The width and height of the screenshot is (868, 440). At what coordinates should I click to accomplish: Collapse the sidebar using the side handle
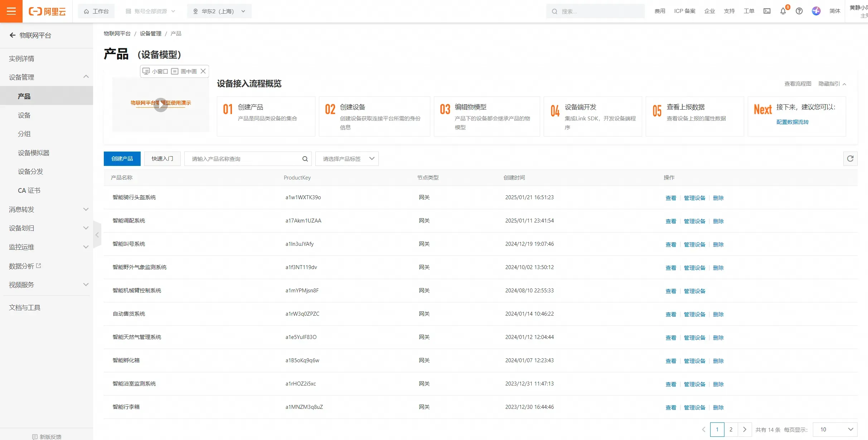(x=97, y=235)
